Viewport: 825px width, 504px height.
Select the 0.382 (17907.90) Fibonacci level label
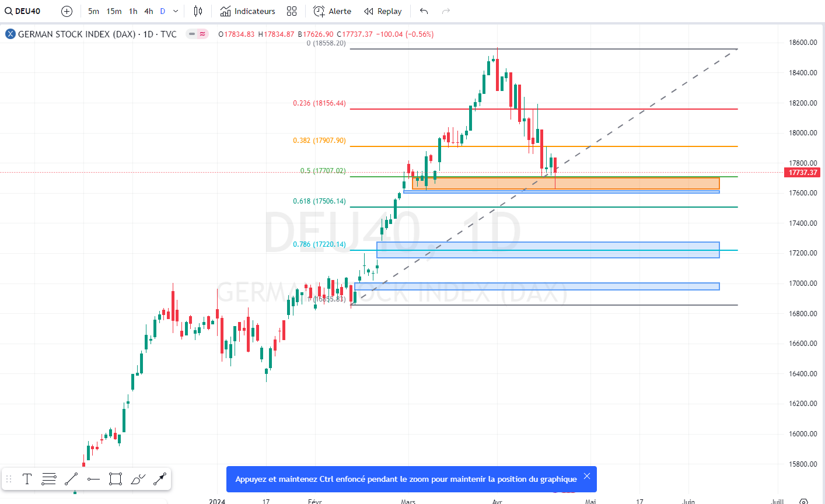(319, 141)
